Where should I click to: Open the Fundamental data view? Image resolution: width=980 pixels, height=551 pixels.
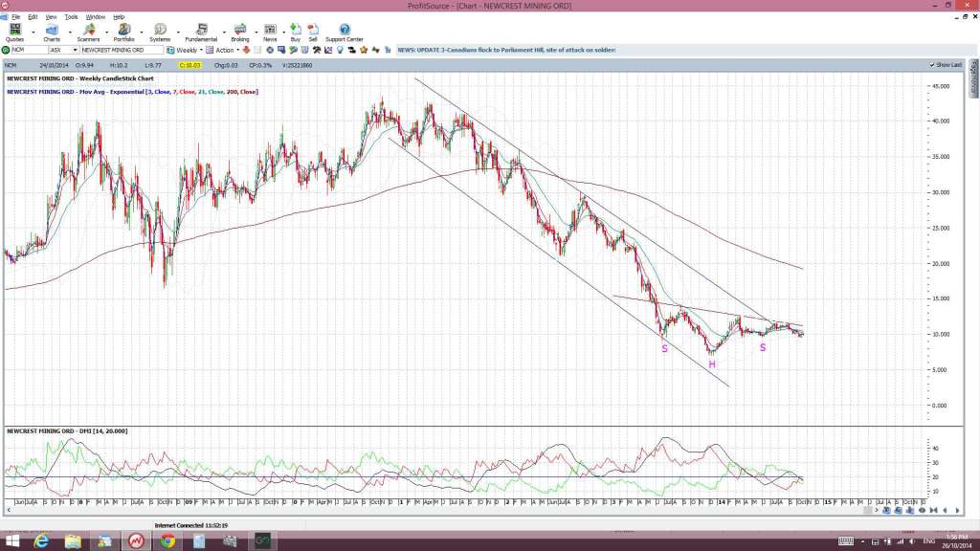point(201,33)
